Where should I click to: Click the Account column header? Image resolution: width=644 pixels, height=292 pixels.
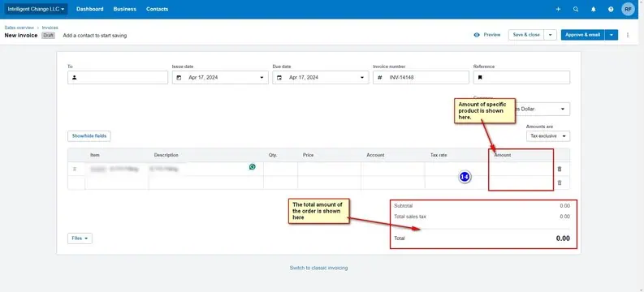click(375, 155)
